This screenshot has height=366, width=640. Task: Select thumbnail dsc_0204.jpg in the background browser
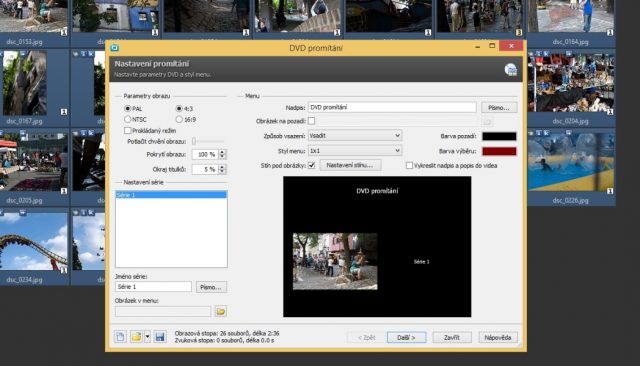(571, 83)
